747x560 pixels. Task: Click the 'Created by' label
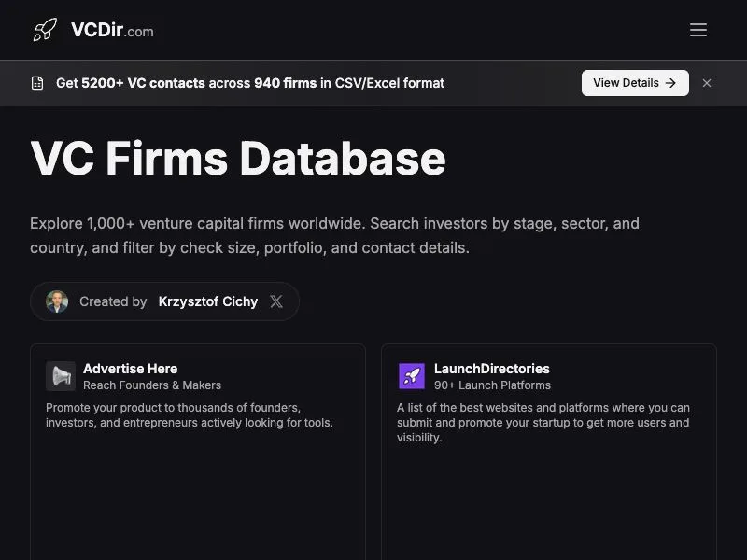pyautogui.click(x=113, y=301)
